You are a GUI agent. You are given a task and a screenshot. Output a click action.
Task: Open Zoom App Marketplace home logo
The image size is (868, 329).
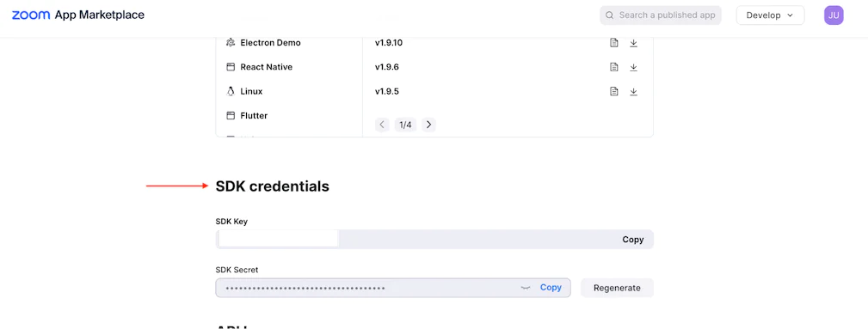(78, 15)
